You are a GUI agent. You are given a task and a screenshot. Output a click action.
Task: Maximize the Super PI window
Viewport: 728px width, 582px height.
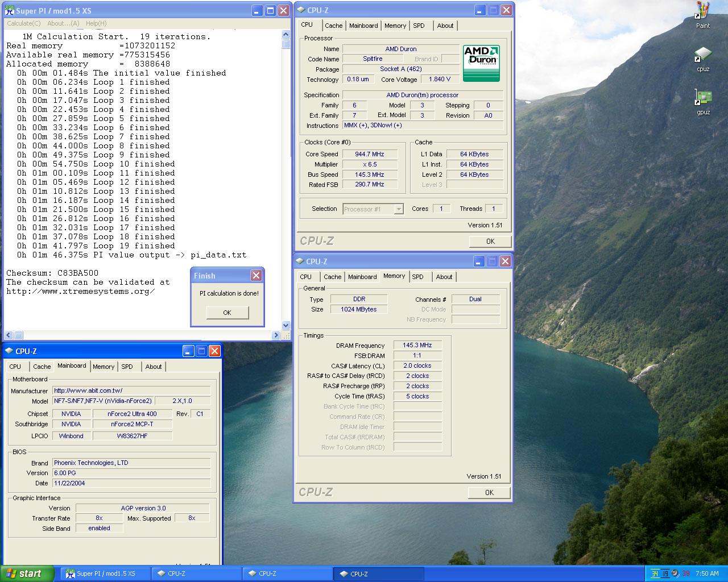click(270, 10)
